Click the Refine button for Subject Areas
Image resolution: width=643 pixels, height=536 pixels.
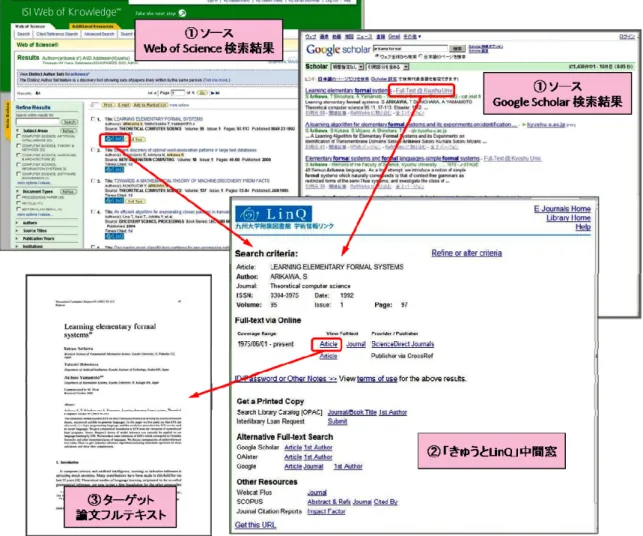coord(68,131)
